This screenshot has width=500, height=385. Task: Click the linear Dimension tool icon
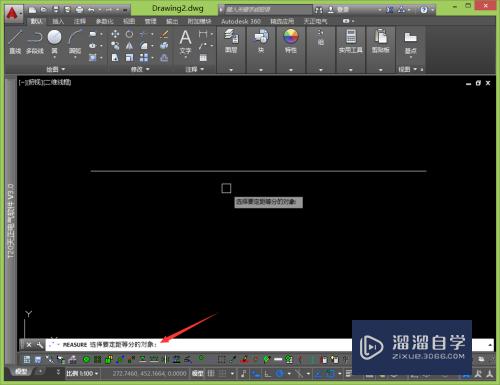[x=203, y=34]
